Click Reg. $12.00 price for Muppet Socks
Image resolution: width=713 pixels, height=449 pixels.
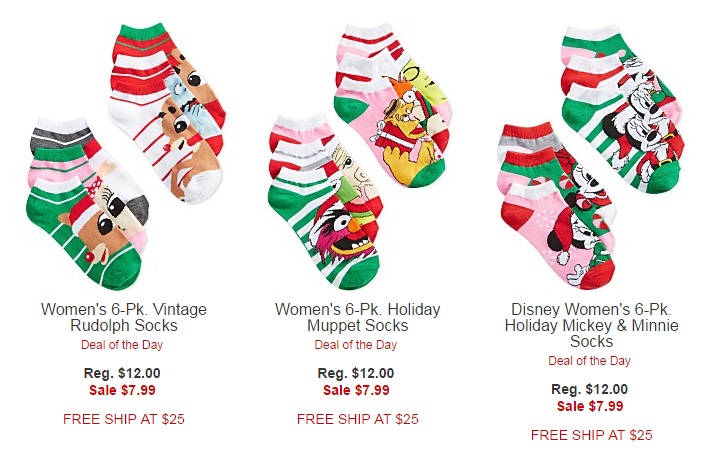click(x=356, y=373)
